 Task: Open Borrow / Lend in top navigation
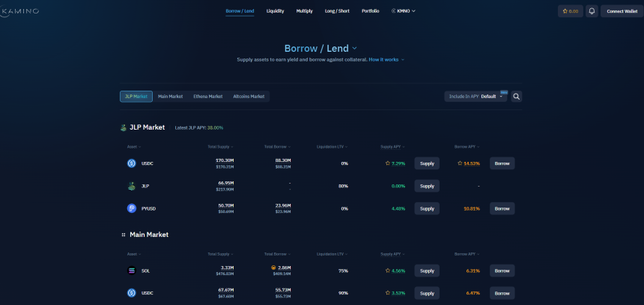(x=240, y=11)
